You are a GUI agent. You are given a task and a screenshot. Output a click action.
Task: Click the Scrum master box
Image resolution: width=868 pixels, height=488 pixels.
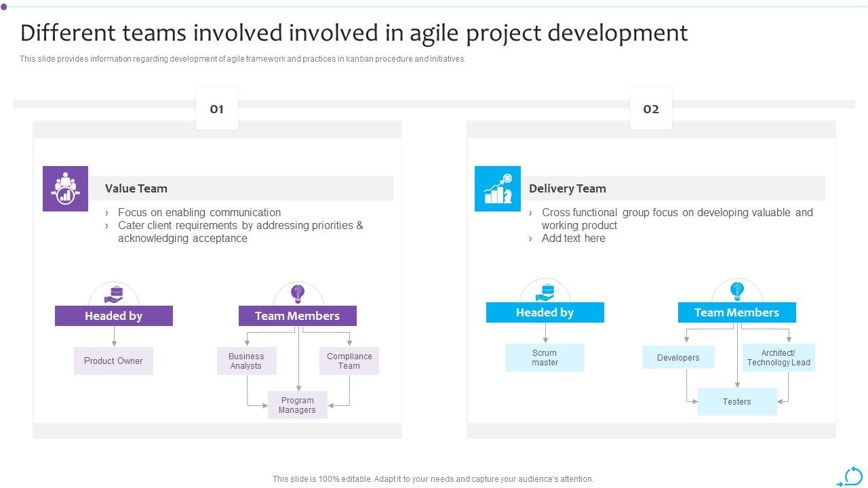click(545, 357)
